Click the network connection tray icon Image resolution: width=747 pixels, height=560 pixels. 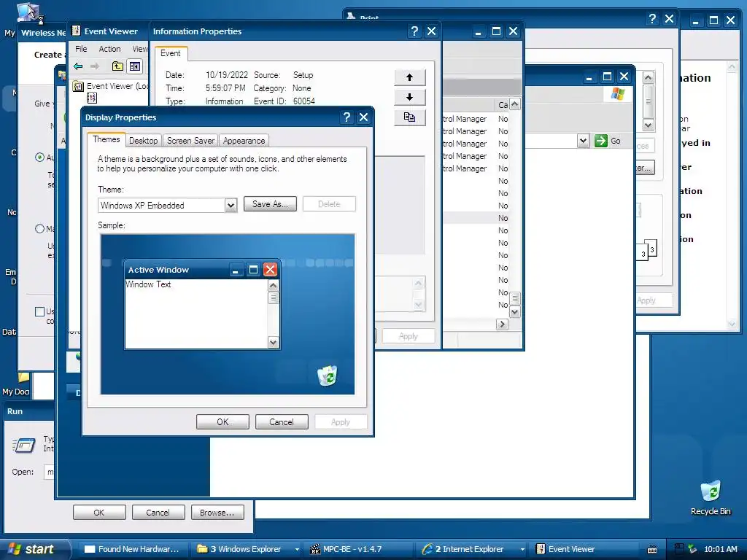(692, 549)
